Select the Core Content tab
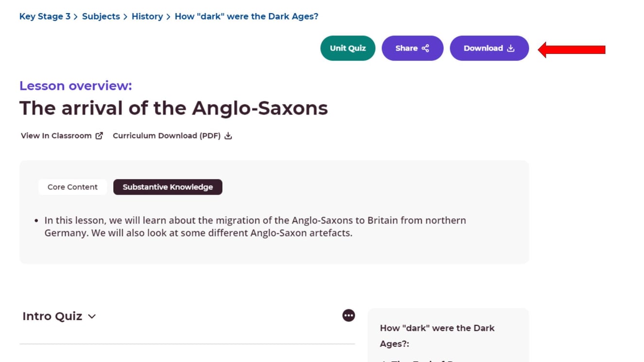The height and width of the screenshot is (362, 644). point(72,187)
